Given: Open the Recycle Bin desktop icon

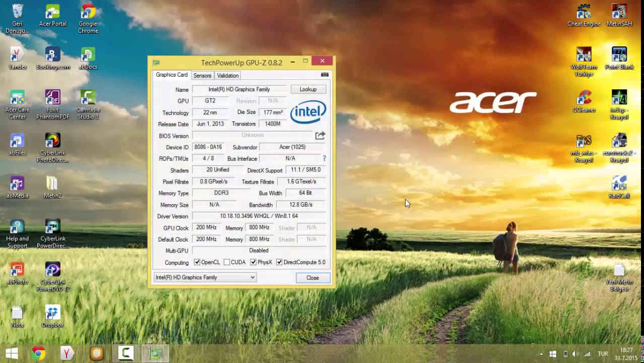Looking at the screenshot, I should pos(18,19).
